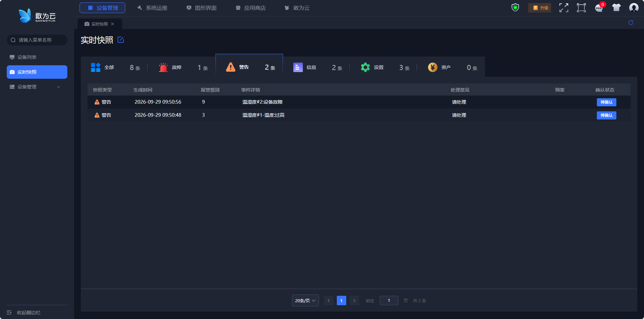
Task: Click the 报警级别 column header
Action: point(210,90)
